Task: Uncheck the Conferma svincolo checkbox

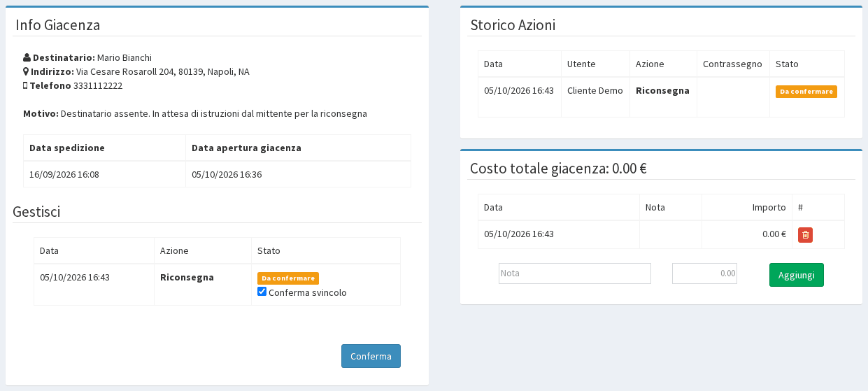Action: pyautogui.click(x=262, y=292)
